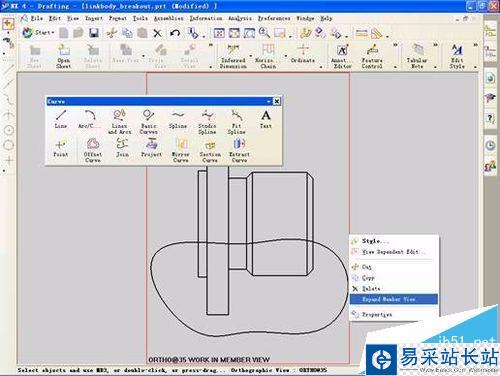Click the Delete X icon in toolbar
Viewport: 500px width, 376px height.
point(157,33)
